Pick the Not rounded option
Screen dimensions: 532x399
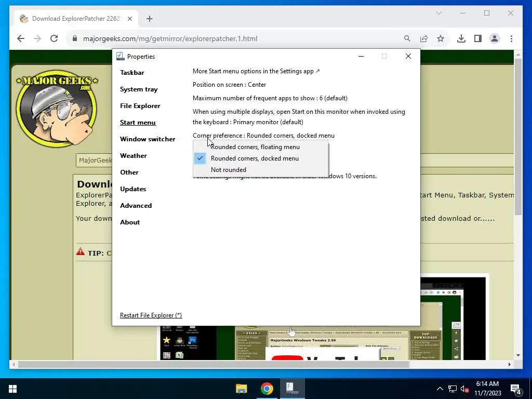[261, 170]
